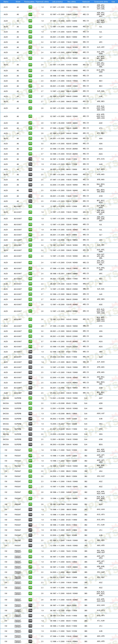Click the petrol icon for Skoda Superb AMX
Viewport: 118px width, 644px height.
click(30, 408)
